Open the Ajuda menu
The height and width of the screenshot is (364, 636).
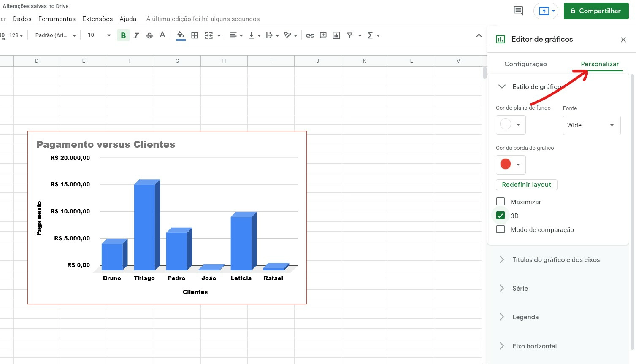(128, 19)
